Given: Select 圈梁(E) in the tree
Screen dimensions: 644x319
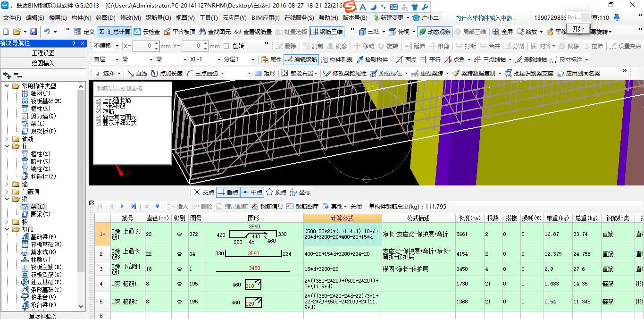Looking at the screenshot, I should pos(41,214).
